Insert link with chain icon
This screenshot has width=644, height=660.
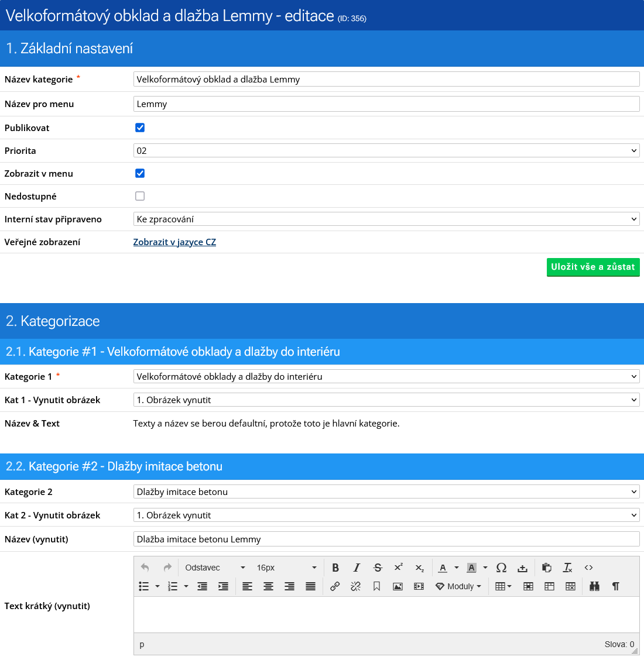click(x=335, y=586)
